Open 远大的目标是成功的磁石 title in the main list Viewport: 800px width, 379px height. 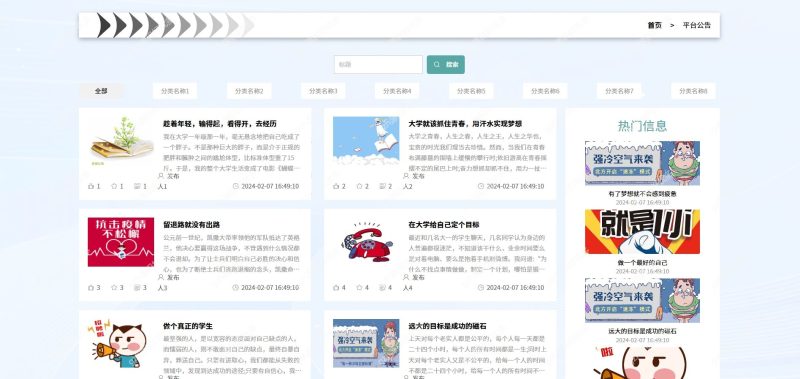447,326
